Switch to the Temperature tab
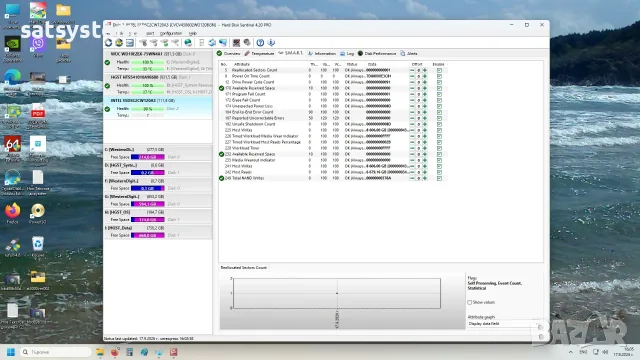640x360 pixels. coord(259,53)
